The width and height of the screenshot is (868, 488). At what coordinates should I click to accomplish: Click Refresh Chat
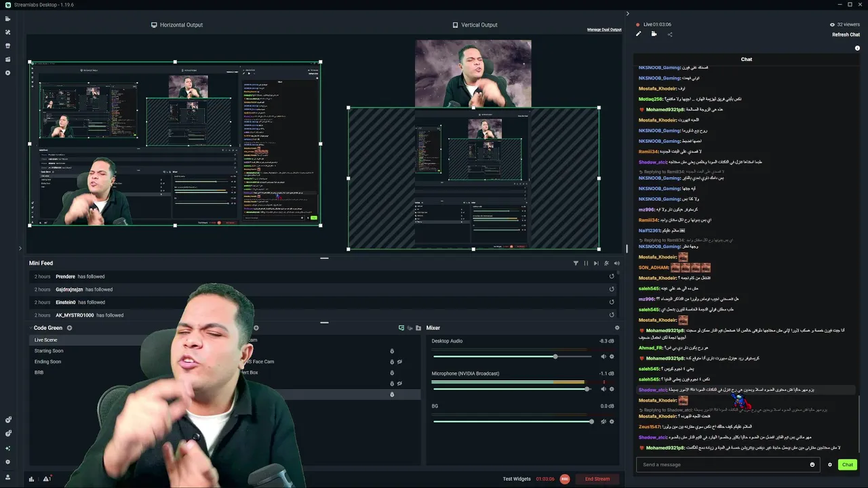tap(846, 35)
